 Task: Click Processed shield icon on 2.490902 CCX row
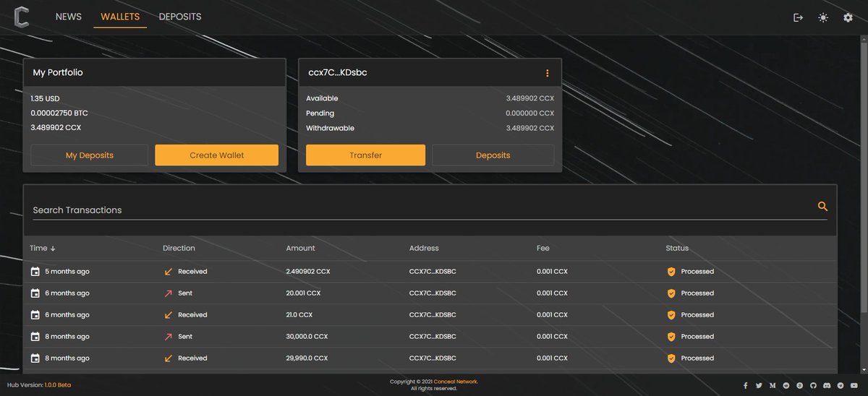(x=671, y=272)
